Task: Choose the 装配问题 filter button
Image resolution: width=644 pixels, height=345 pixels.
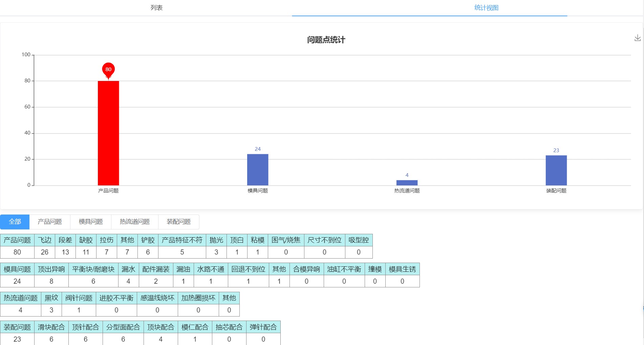Action: pos(179,222)
